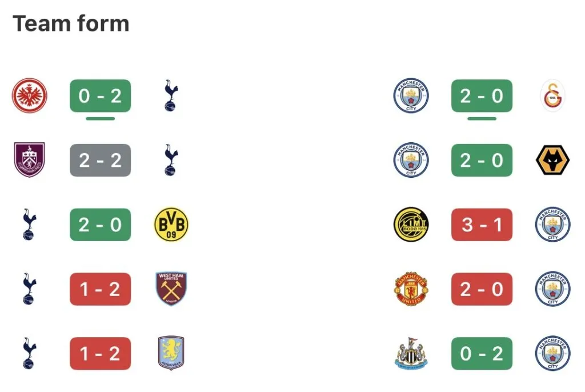Click the grey 2 - 2 draw score
Screen dimensions: 585x392
tap(100, 160)
